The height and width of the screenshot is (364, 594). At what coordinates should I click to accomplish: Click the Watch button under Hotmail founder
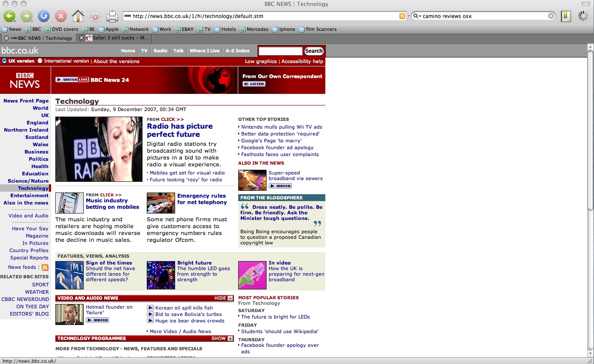97,320
